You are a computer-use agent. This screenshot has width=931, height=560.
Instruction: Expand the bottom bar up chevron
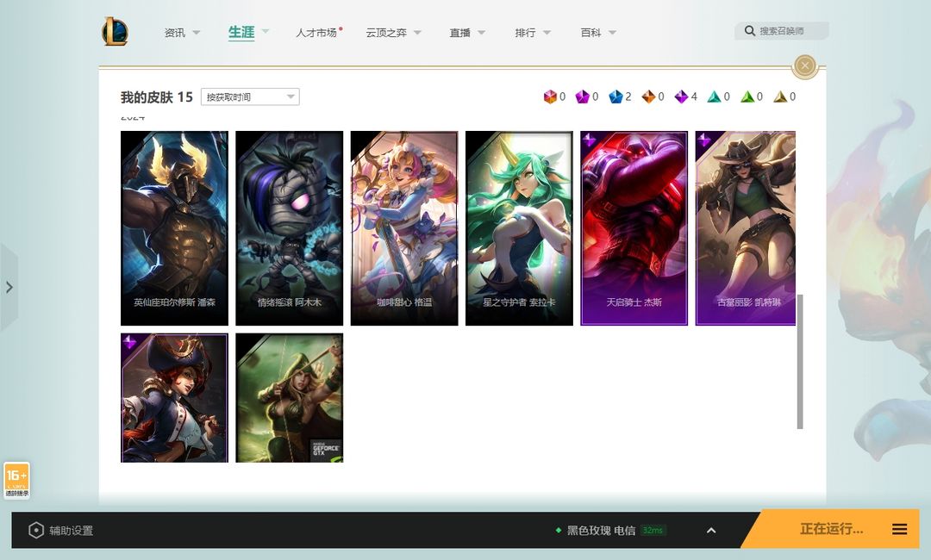(x=711, y=531)
